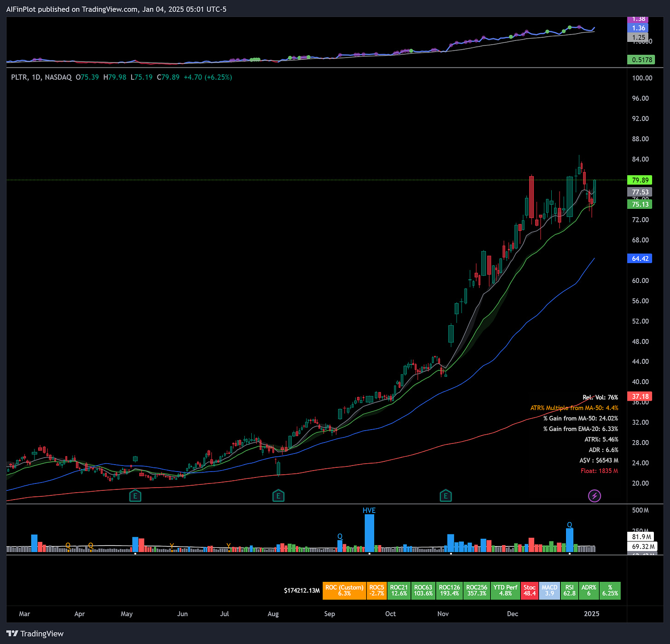Click the ROC21 12.6% cell
670x644 pixels.
(399, 591)
